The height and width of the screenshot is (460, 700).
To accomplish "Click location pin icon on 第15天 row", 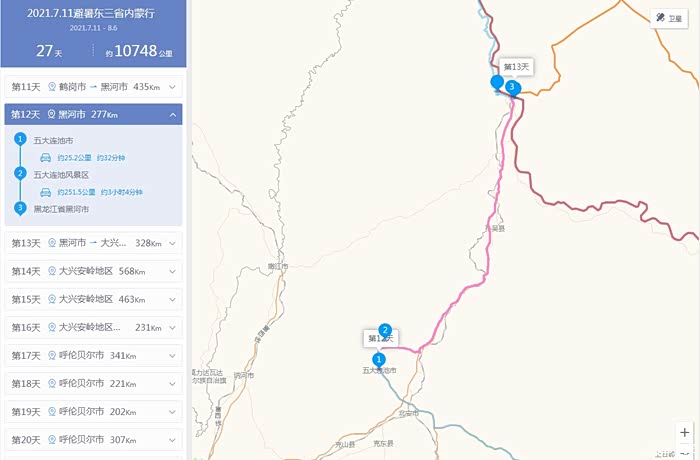I will point(52,299).
